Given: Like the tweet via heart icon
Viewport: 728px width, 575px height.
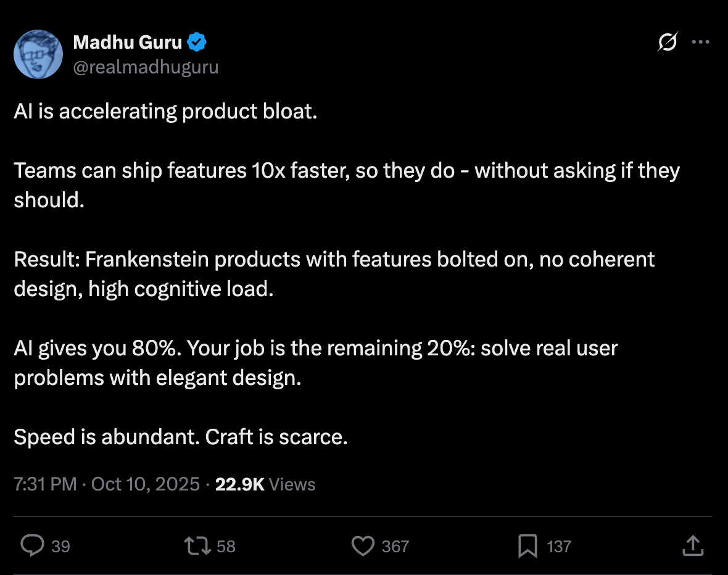Looking at the screenshot, I should coord(363,545).
